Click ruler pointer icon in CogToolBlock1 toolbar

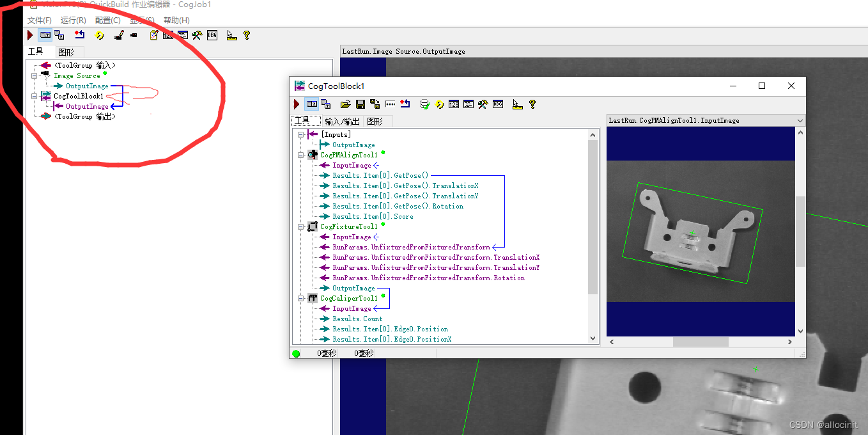pos(517,104)
